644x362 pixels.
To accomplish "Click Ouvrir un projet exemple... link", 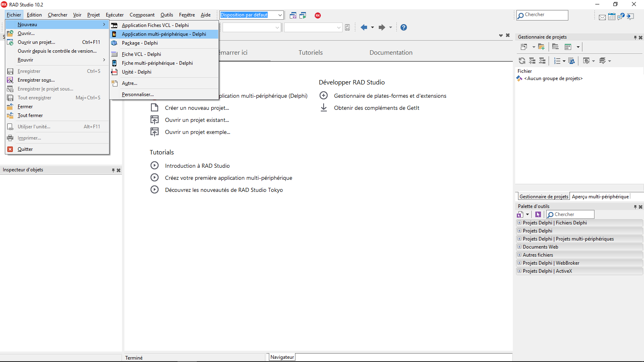I will coord(198,132).
